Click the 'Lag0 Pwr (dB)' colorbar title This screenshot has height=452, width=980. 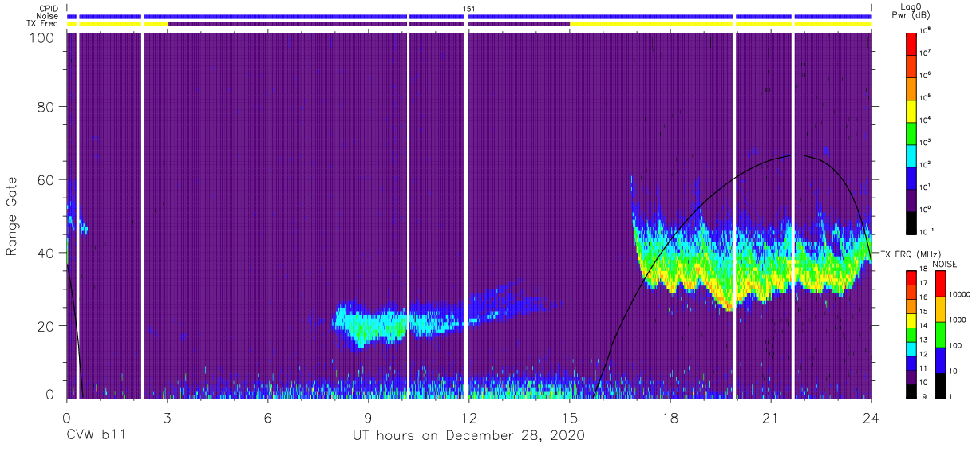click(912, 10)
